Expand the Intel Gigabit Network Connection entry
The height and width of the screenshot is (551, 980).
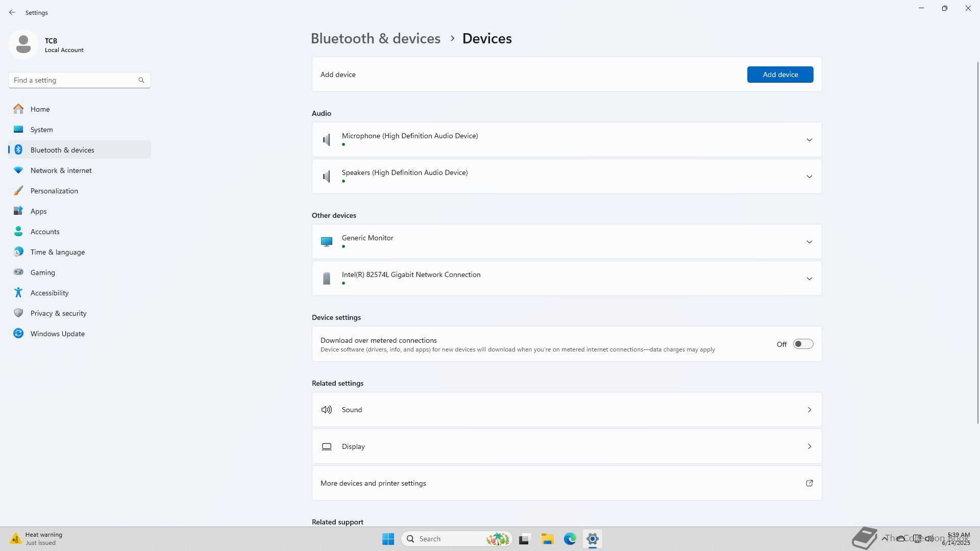coord(809,279)
